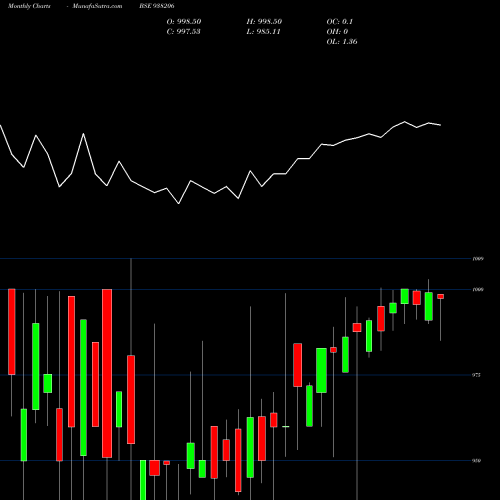
Task: Select the high value 'H: 998.50'
Action: (264, 22)
